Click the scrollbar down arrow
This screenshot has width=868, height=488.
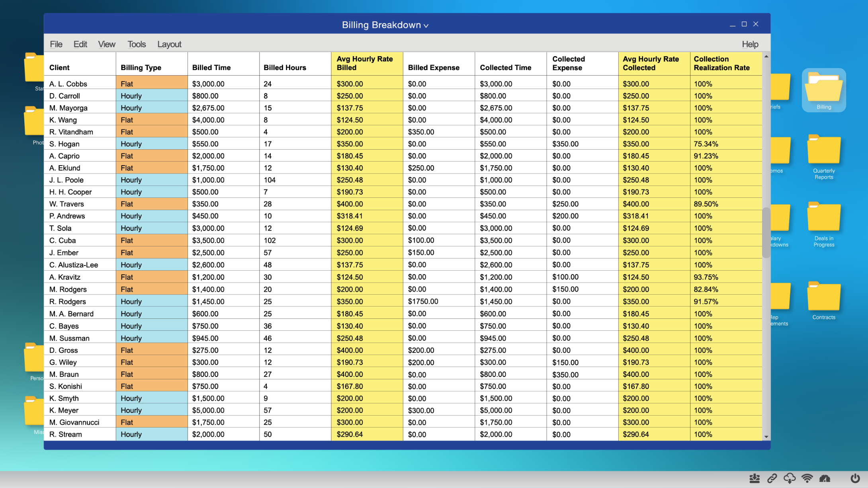pyautogui.click(x=766, y=437)
